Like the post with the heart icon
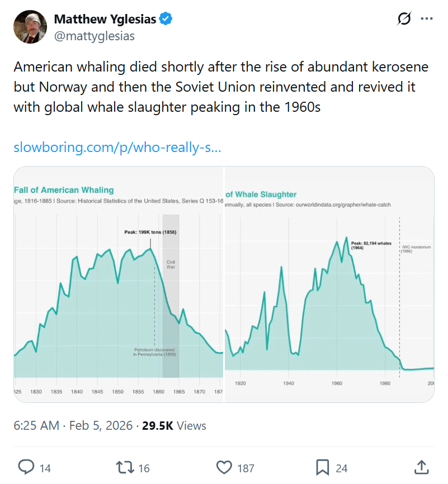 pos(224,467)
